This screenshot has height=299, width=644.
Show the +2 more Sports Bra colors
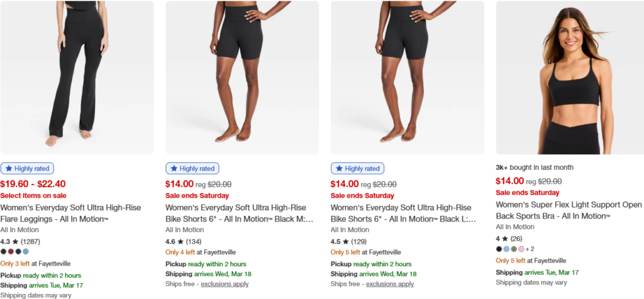pyautogui.click(x=530, y=249)
